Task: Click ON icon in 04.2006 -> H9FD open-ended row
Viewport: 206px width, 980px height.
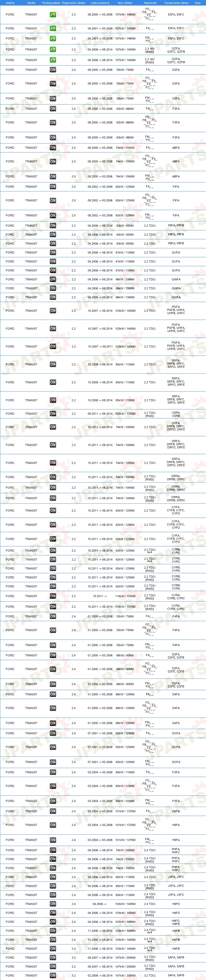Action: tap(53, 904)
